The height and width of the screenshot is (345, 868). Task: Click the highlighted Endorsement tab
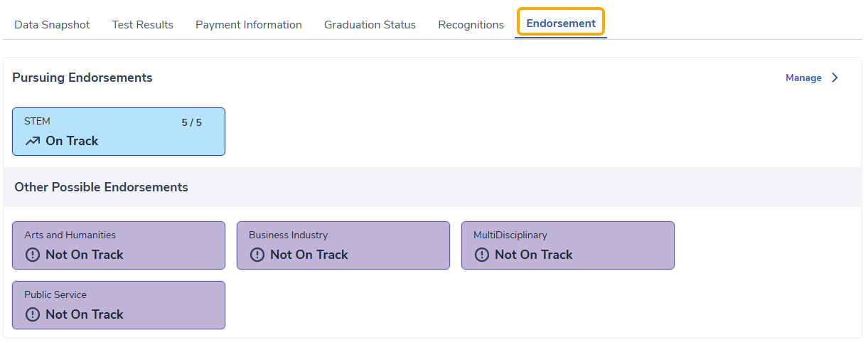[x=561, y=23]
